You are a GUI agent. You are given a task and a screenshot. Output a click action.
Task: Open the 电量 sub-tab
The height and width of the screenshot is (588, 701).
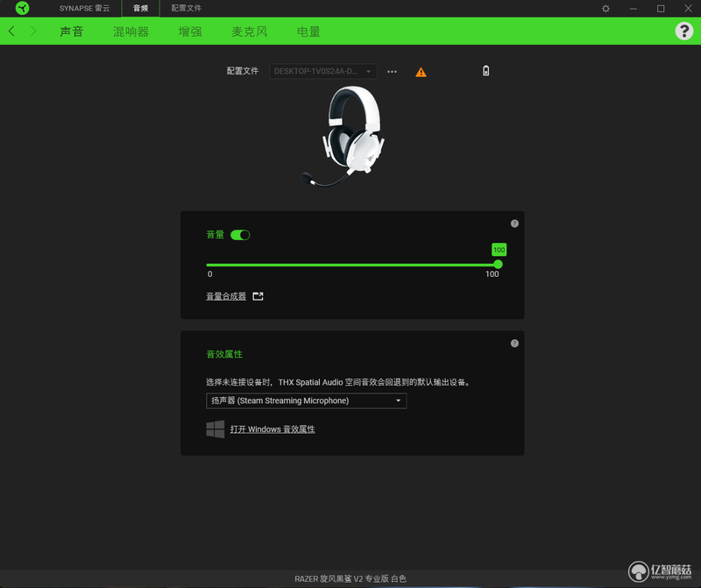point(308,32)
